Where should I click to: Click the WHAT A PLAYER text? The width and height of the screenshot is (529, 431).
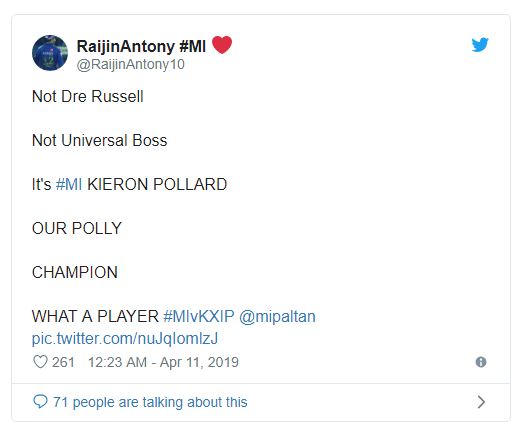coord(95,316)
